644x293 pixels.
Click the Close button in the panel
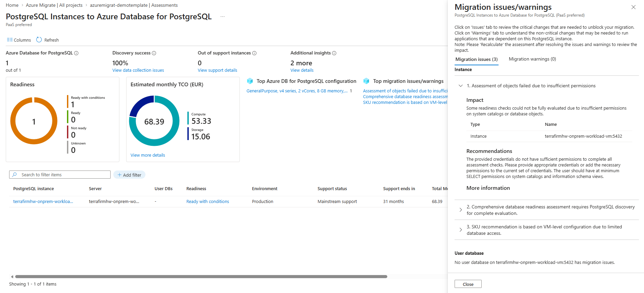click(x=468, y=284)
